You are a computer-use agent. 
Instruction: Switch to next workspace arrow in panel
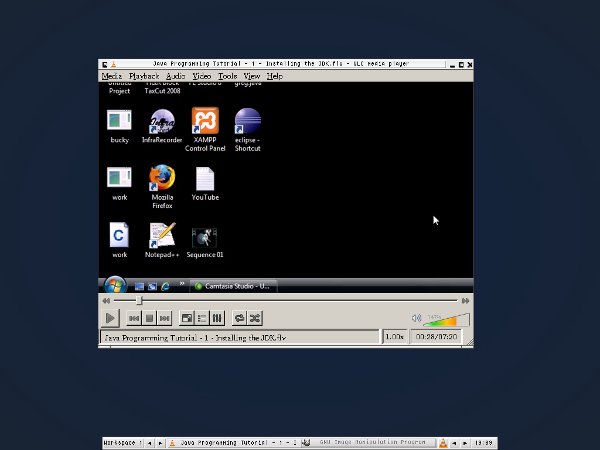coord(160,443)
